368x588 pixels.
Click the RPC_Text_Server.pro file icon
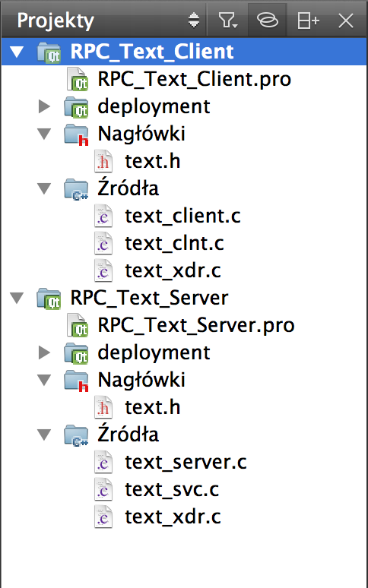[78, 326]
